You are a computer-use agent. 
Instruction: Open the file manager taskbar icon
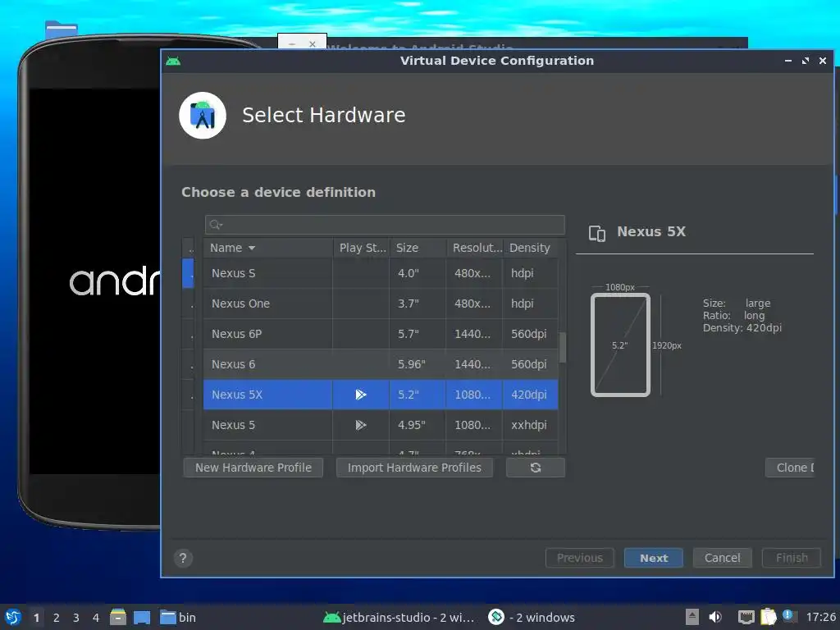click(118, 617)
